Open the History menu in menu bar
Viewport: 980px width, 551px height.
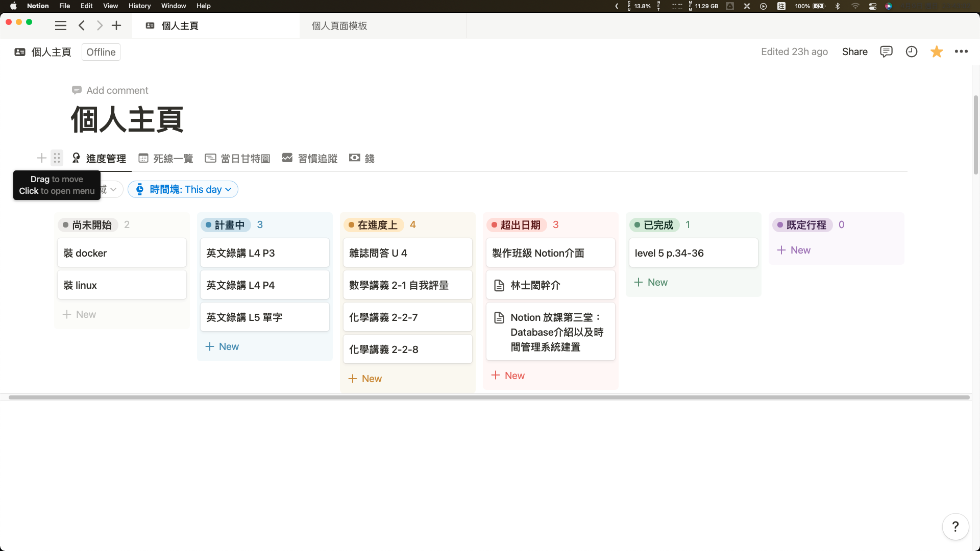click(x=139, y=6)
